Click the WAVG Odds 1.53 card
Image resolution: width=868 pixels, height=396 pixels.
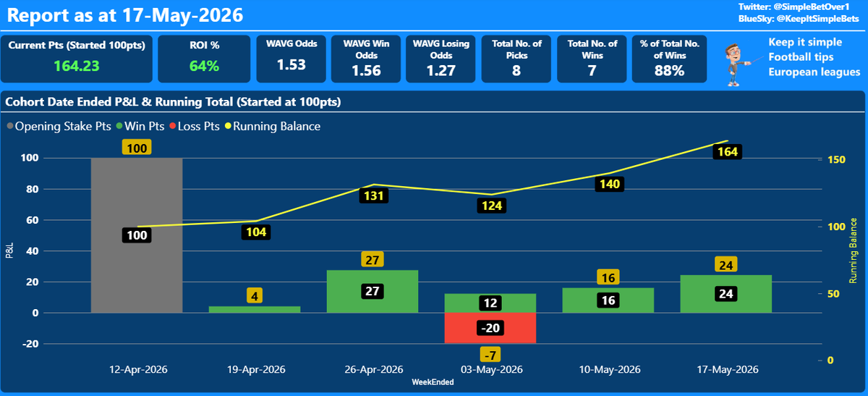292,59
